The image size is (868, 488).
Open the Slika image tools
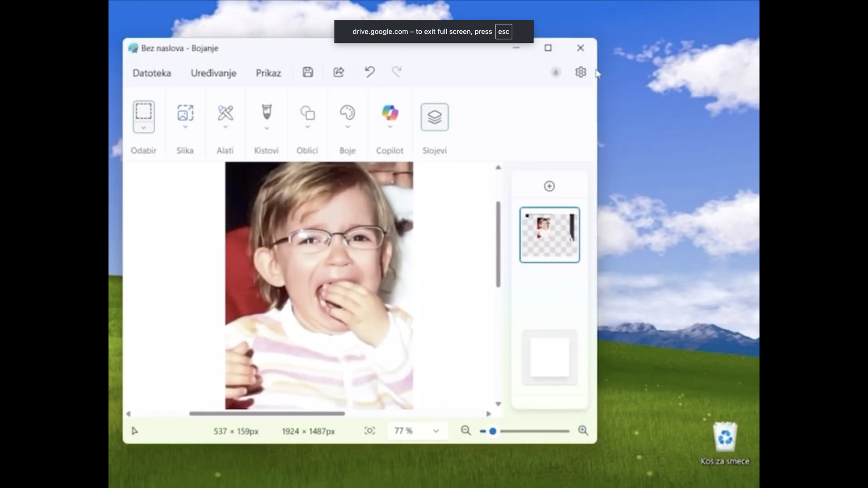185,113
